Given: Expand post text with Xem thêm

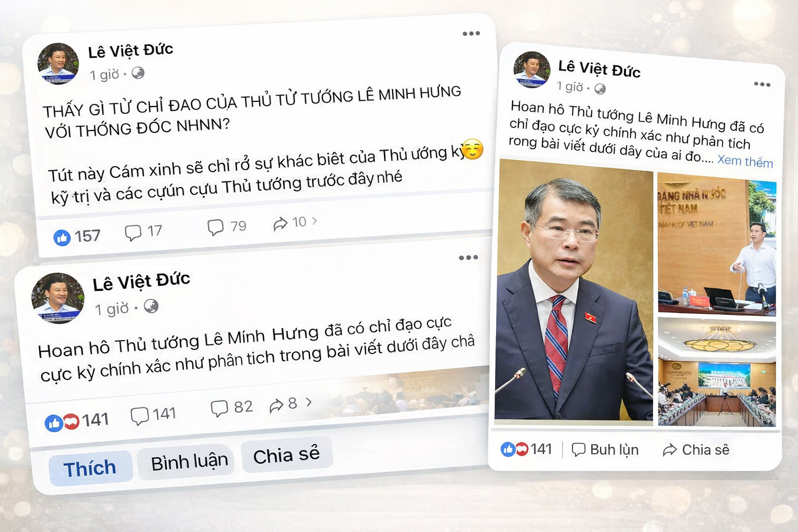Looking at the screenshot, I should [745, 161].
